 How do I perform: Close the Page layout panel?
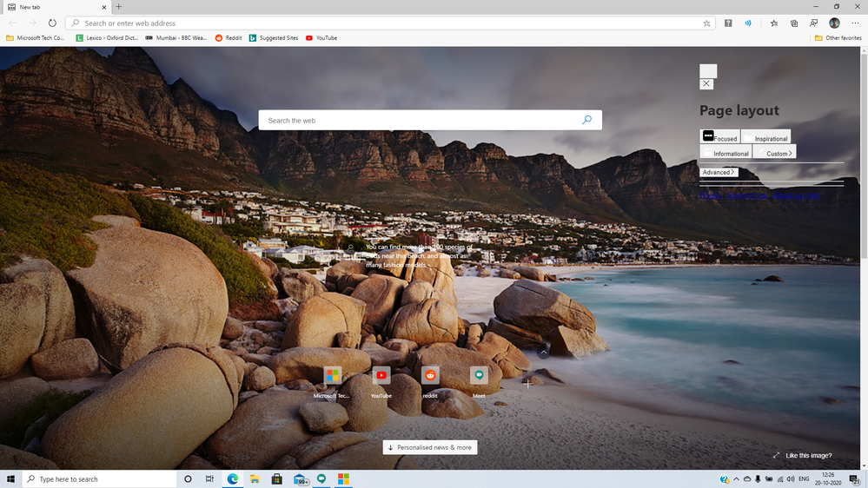706,84
